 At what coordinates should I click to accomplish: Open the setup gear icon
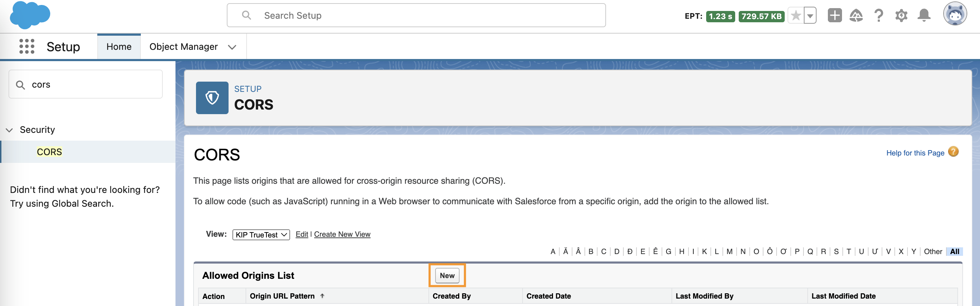click(x=901, y=16)
